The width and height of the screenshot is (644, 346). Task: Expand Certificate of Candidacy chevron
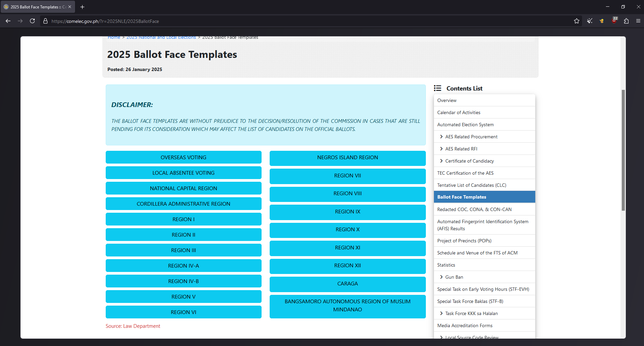click(441, 161)
